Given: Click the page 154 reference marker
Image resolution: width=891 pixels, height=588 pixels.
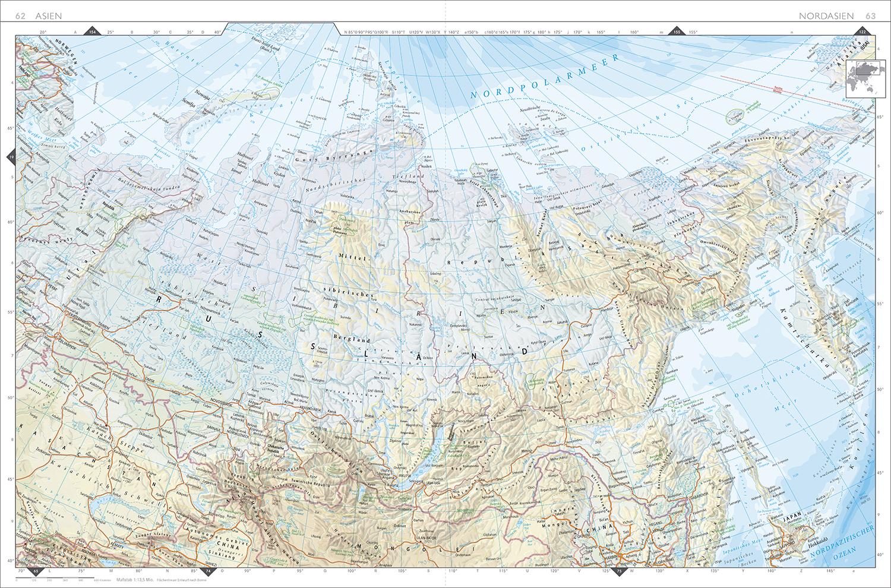Looking at the screenshot, I should [92, 31].
